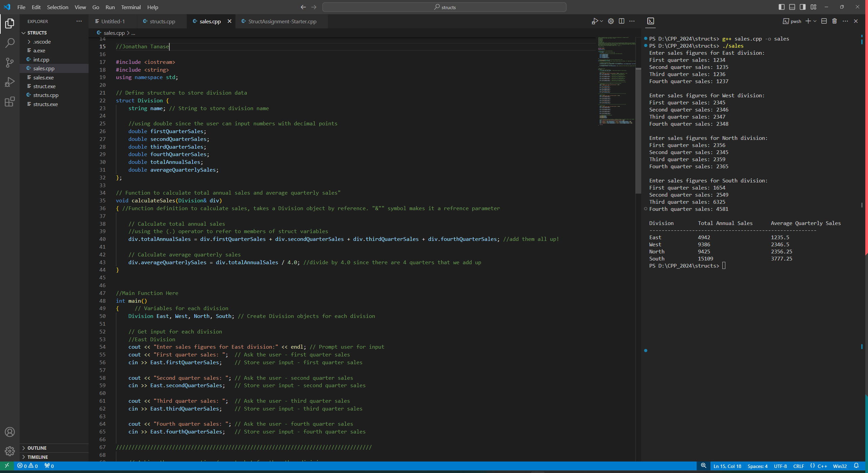Viewport: 868px width, 473px height.
Task: Collapse the STRUCTS folder in Explorer
Action: 23,32
